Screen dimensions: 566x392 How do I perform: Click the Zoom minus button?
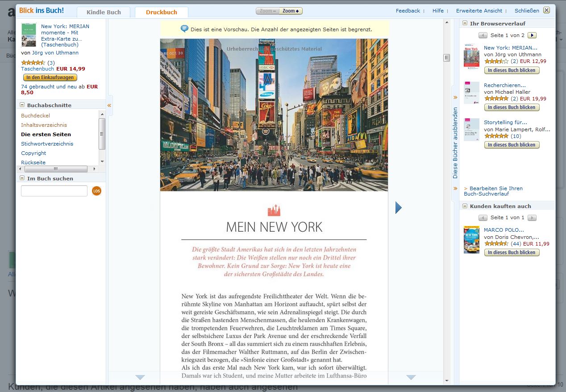tap(268, 11)
